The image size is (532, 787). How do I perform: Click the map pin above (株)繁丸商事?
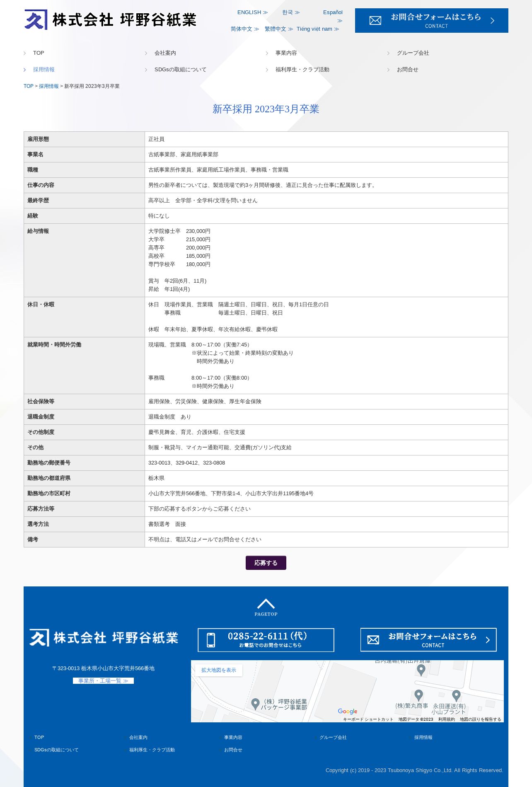click(418, 695)
